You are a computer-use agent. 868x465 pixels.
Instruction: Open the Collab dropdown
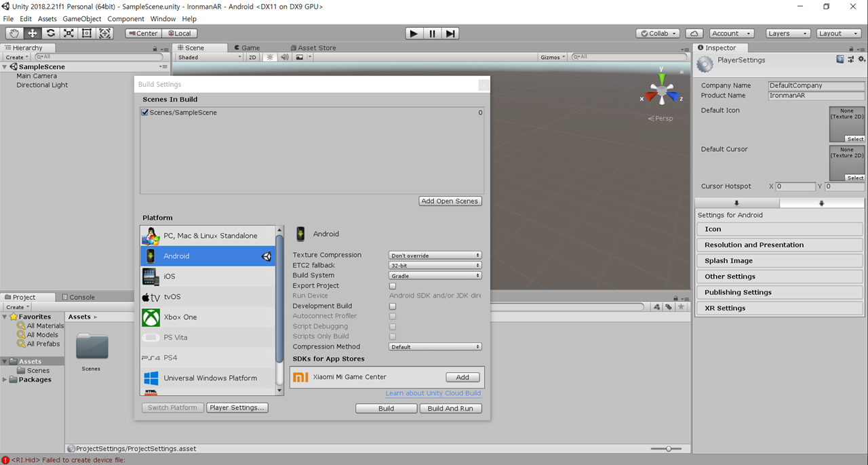coord(658,33)
